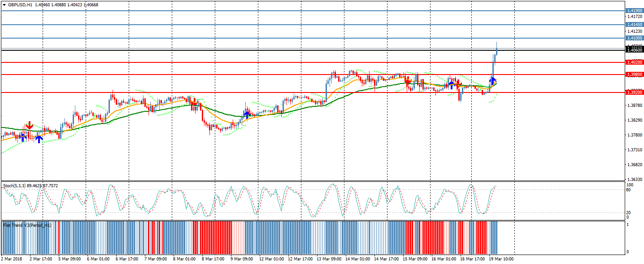Select the 1.39200 red price level label

(x=635, y=92)
